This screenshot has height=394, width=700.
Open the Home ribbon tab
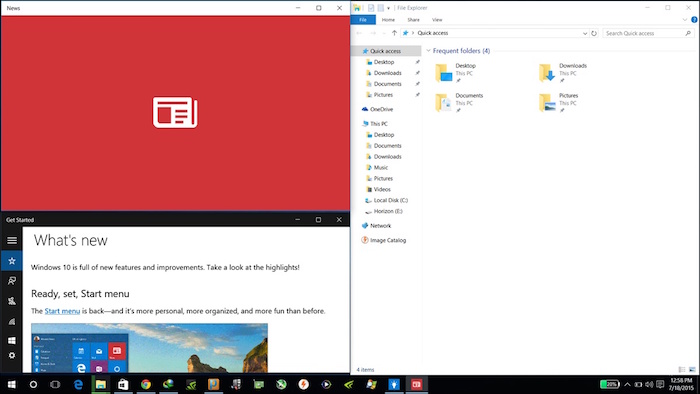(x=388, y=20)
